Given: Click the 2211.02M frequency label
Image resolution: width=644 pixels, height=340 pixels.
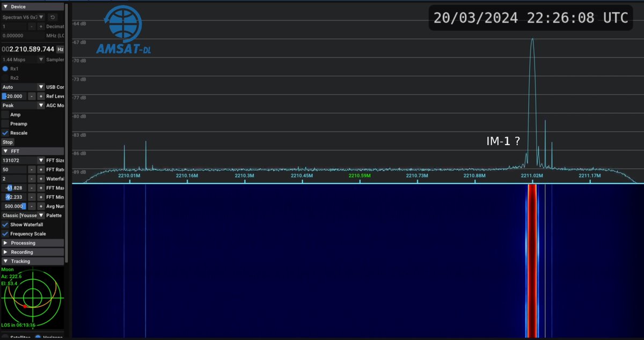Looking at the screenshot, I should pyautogui.click(x=532, y=175).
